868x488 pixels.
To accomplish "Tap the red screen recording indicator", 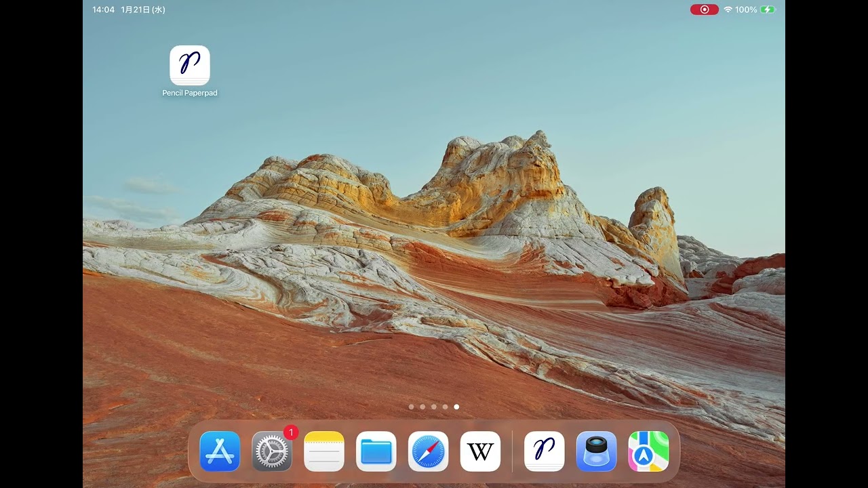I will click(x=705, y=9).
